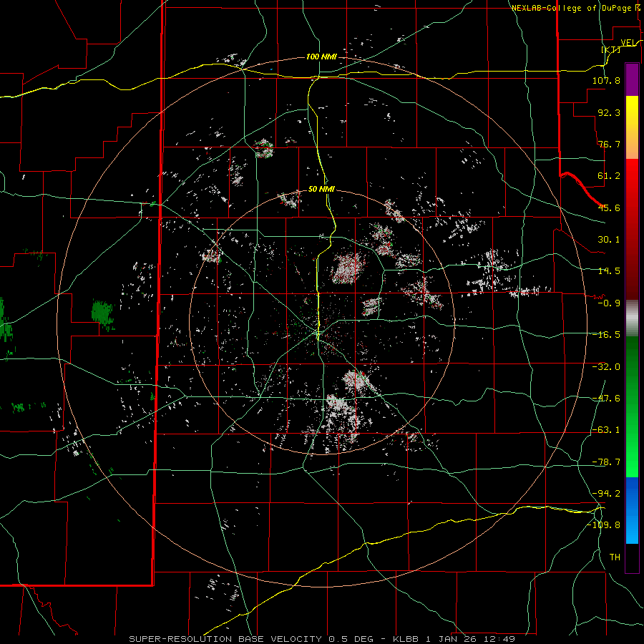The width and height of the screenshot is (644, 644).
Task: Select the gray segment of color bar
Action: (632, 318)
